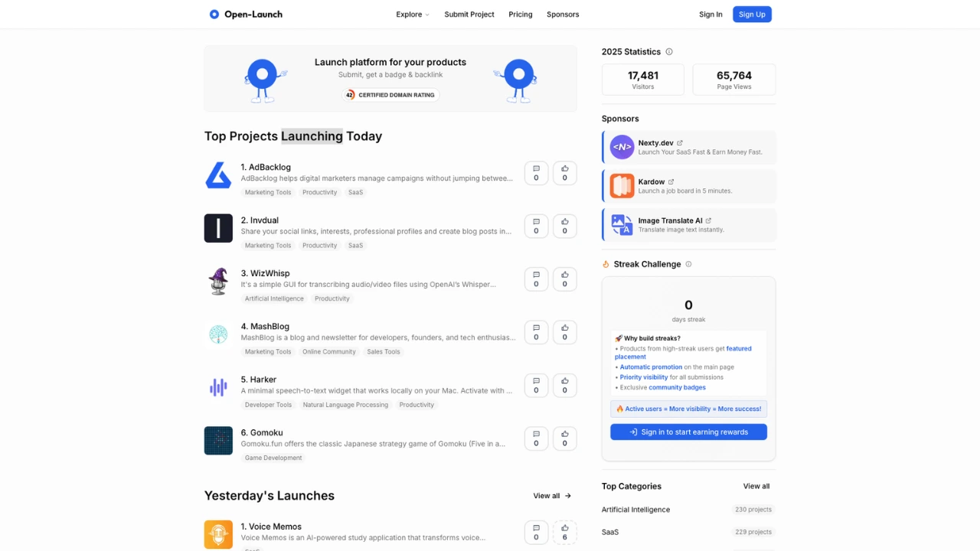The height and width of the screenshot is (551, 980).
Task: Open the Gomoku project title
Action: 262,432
